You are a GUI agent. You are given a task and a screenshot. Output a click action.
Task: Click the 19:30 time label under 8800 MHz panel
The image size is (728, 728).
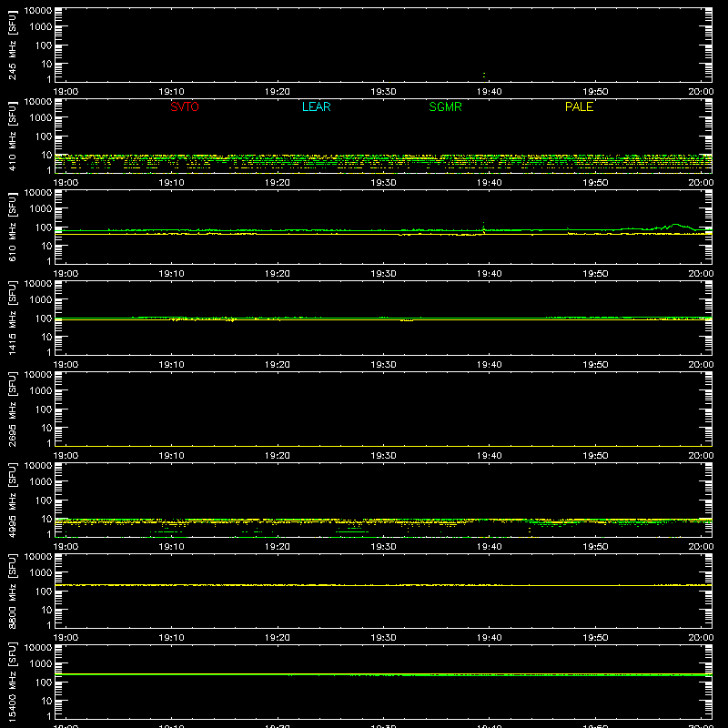coord(383,638)
